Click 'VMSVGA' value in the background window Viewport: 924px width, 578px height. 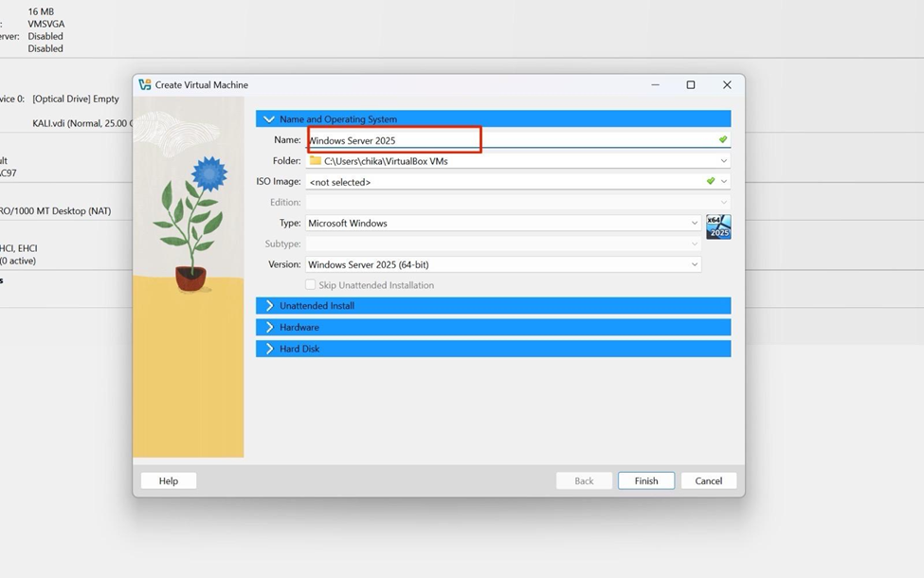coord(46,24)
